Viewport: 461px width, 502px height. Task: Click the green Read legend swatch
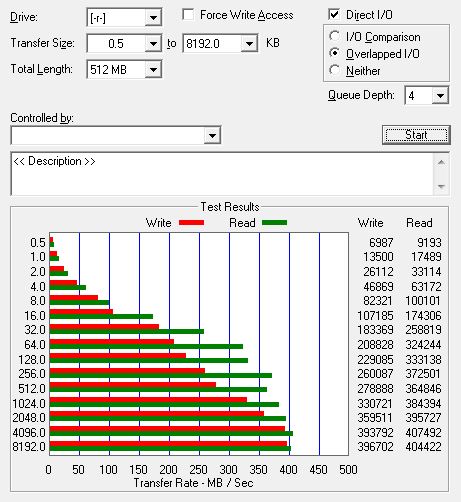click(274, 223)
